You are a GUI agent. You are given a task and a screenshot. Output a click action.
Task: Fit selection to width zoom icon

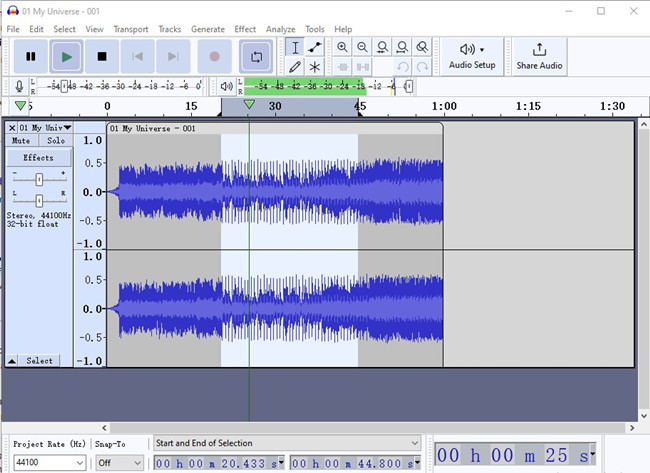tap(382, 47)
